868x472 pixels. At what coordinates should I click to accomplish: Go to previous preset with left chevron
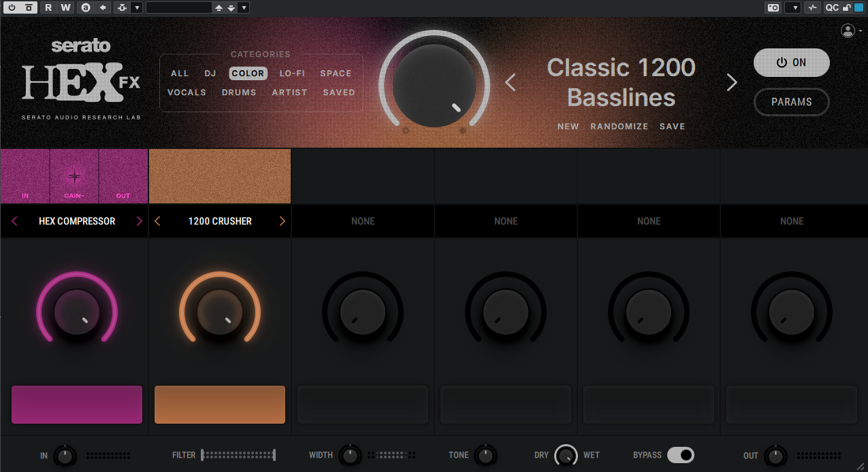[511, 82]
